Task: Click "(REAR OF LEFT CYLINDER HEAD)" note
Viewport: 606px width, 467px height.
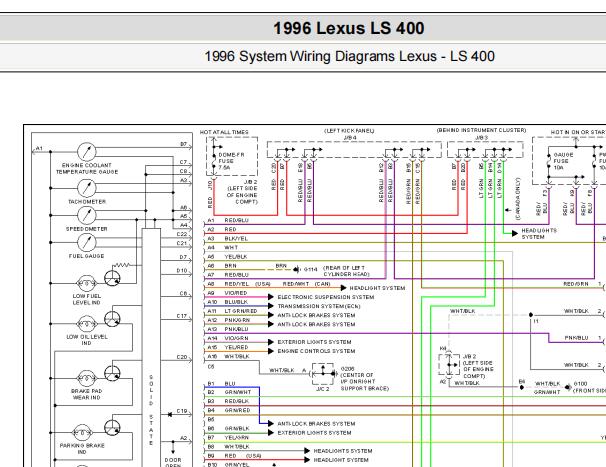Action: click(x=346, y=271)
